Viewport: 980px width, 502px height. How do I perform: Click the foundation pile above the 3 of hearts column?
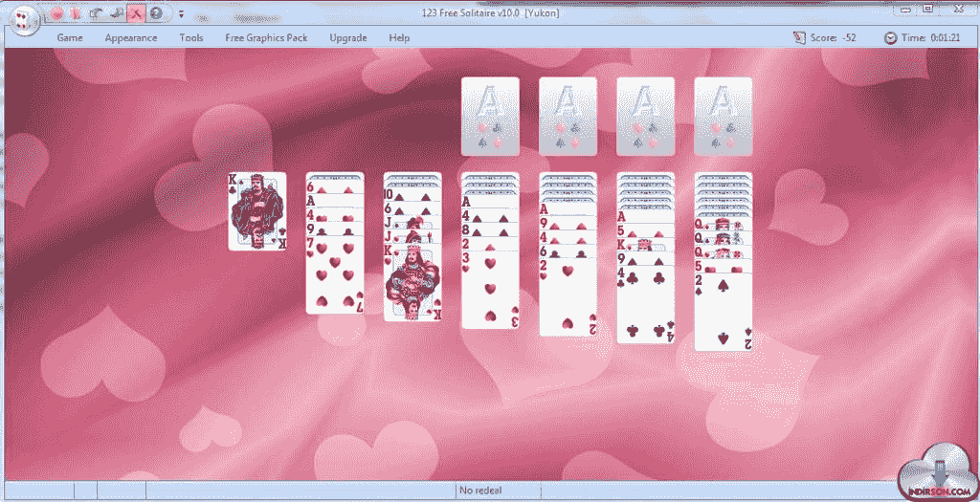tap(491, 116)
